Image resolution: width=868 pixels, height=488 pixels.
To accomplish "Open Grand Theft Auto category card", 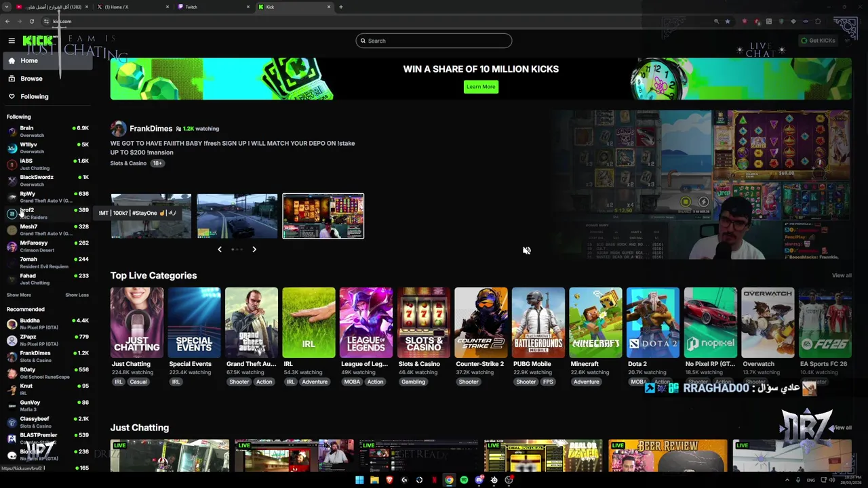I will click(x=252, y=323).
